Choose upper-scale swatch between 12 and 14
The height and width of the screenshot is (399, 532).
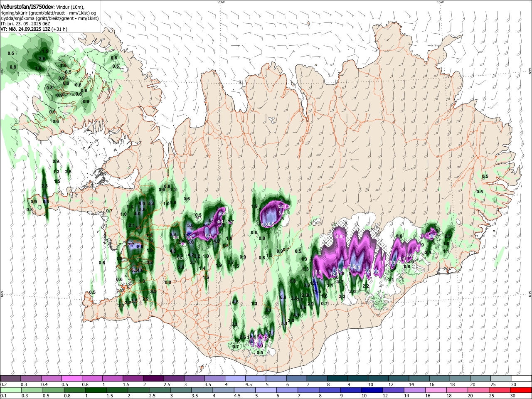[x=398, y=379]
